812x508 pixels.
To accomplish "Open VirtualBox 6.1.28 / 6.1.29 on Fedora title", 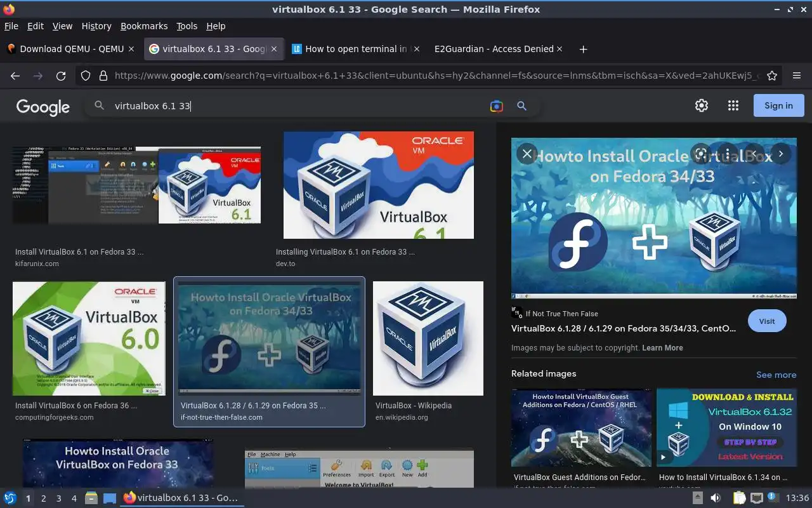I will coord(624,329).
